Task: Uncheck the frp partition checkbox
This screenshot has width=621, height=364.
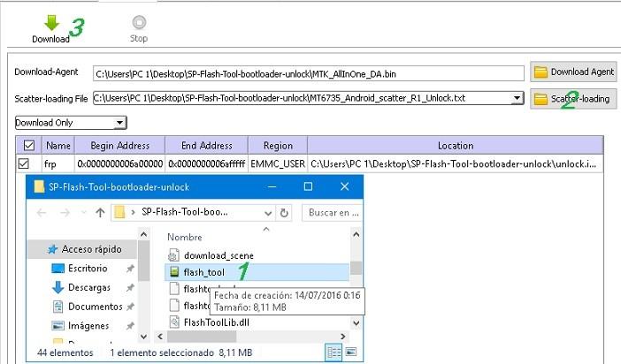Action: (x=23, y=163)
